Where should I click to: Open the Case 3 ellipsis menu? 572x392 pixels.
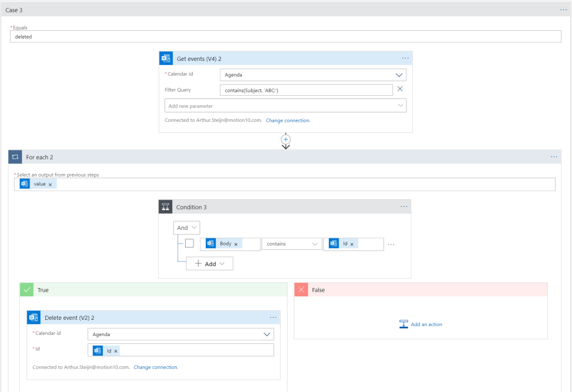tap(563, 10)
